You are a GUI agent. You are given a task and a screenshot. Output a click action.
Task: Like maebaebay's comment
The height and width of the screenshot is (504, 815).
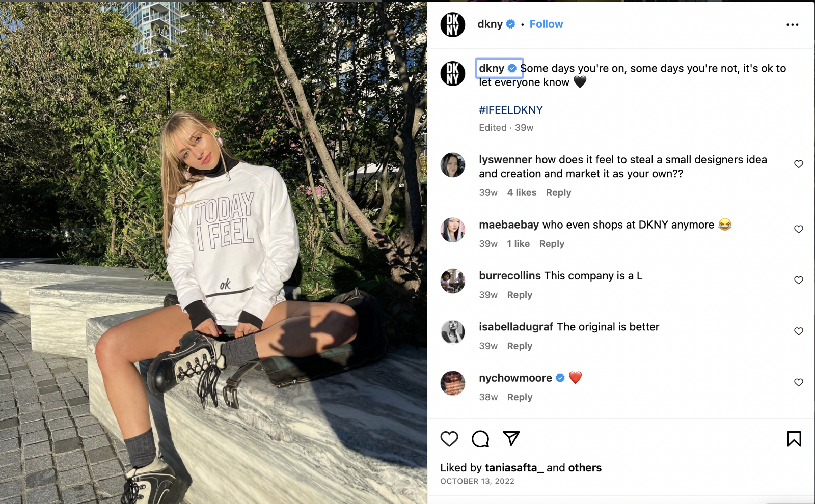798,229
